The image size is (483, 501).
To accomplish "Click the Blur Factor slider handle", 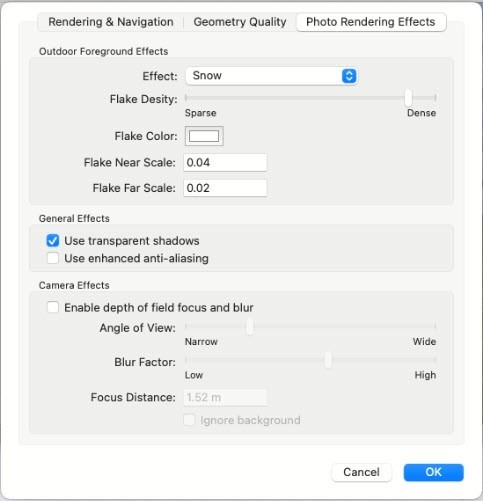I will 328,360.
